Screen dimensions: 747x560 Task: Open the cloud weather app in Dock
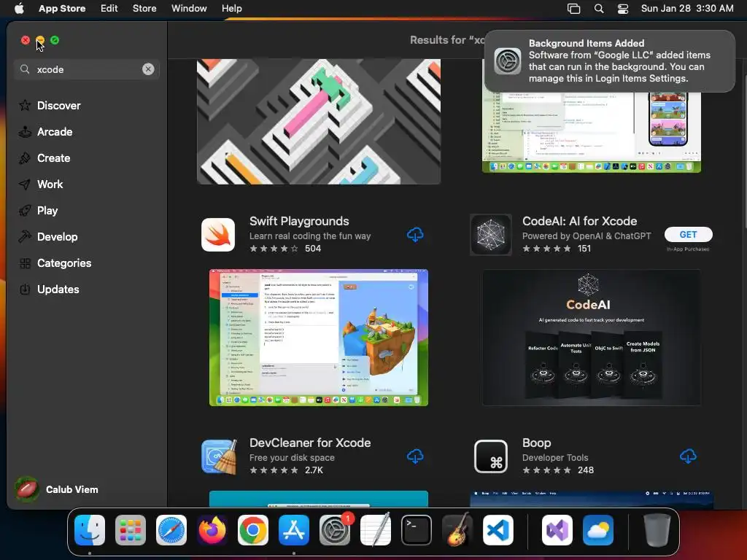coord(598,530)
